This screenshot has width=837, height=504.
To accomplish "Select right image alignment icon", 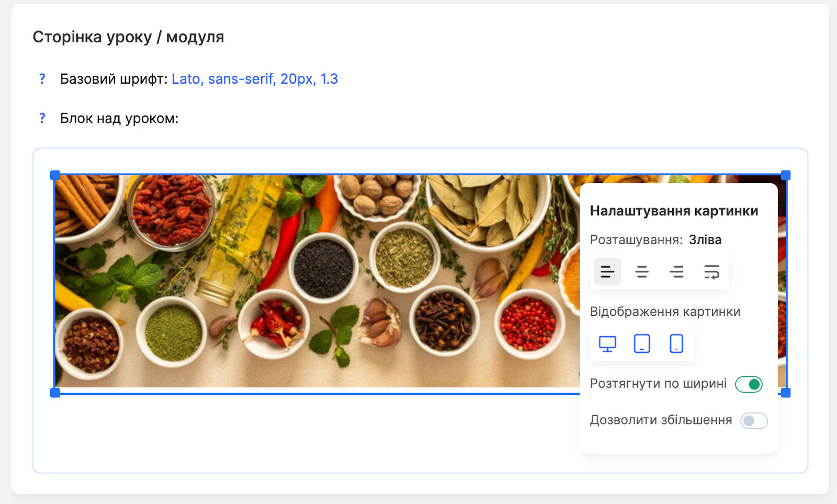I will [676, 272].
